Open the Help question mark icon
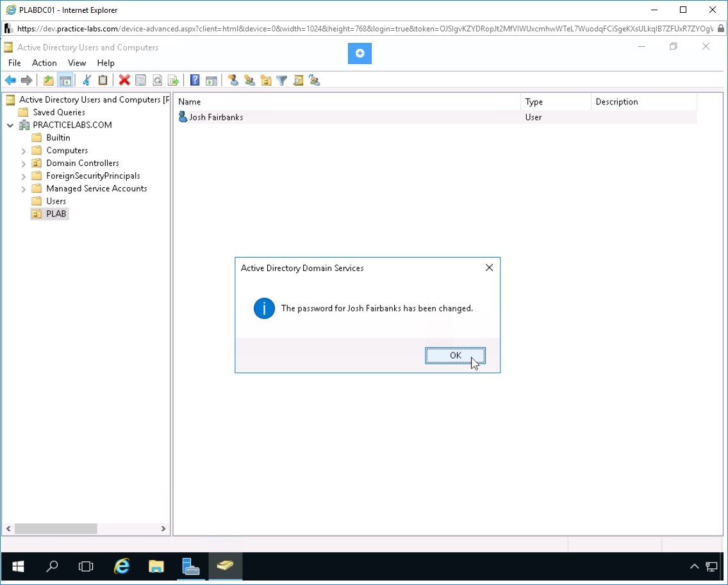Image resolution: width=728 pixels, height=585 pixels. [x=195, y=80]
